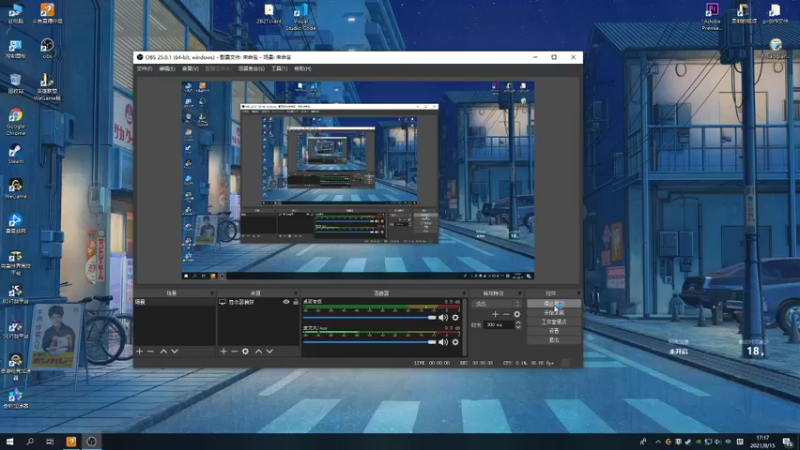Click Exit button in Controls dock
This screenshot has height=450, width=800.
click(x=554, y=340)
